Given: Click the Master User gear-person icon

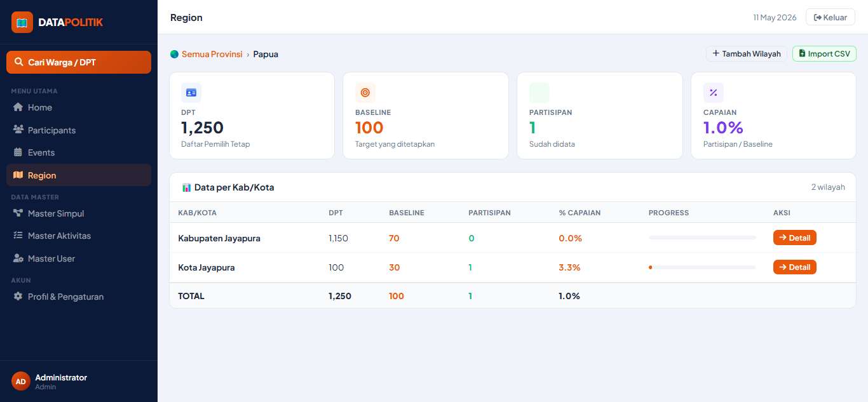Looking at the screenshot, I should tap(18, 258).
